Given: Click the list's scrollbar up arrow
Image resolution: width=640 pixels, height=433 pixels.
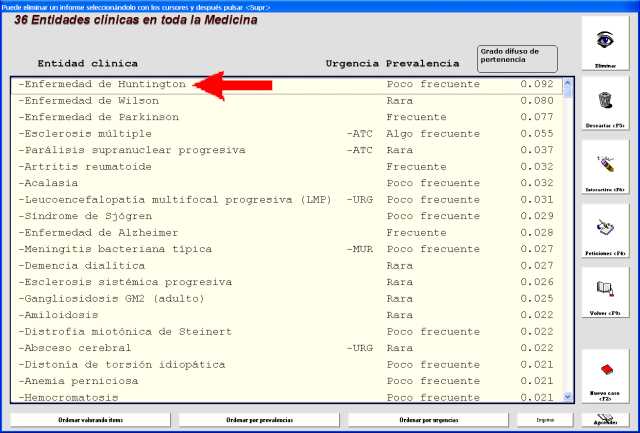Looking at the screenshot, I should (x=567, y=83).
